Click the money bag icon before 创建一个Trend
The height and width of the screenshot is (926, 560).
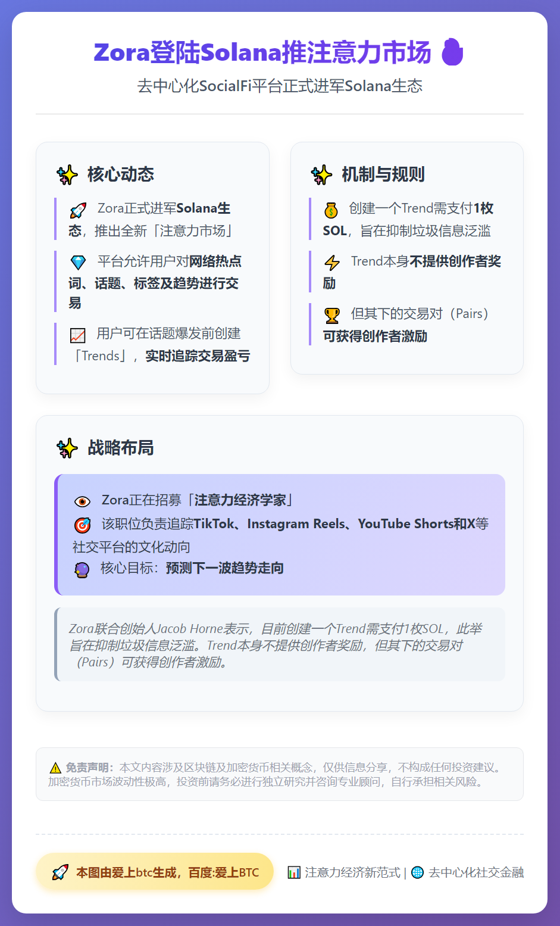pos(331,210)
